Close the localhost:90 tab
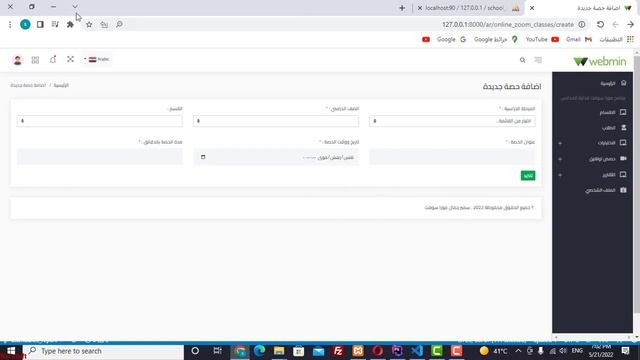This screenshot has width=640, height=360. 420,8
